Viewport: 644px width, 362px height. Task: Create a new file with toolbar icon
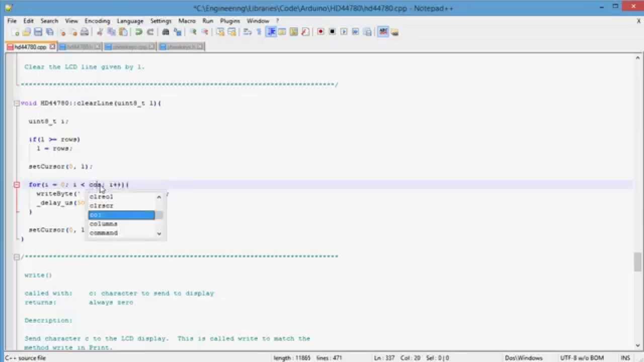[x=16, y=32]
